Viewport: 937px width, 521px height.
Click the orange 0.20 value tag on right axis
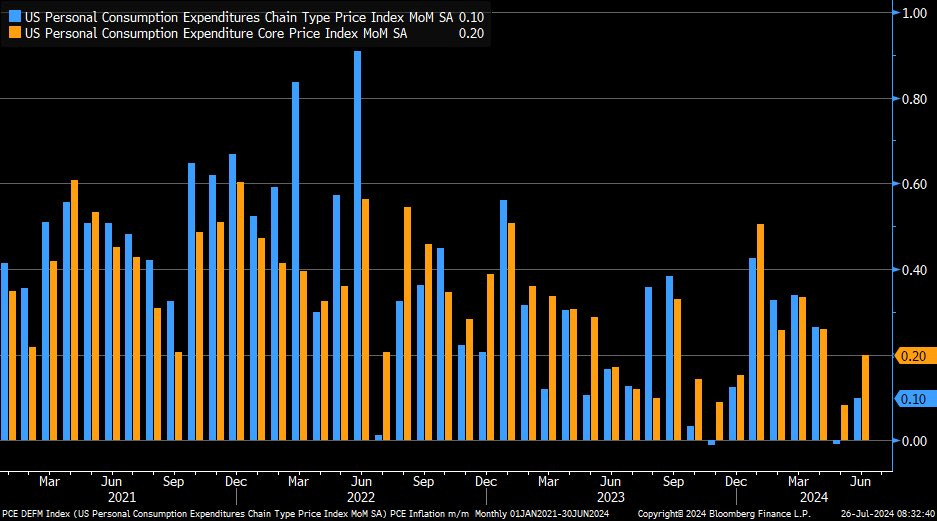click(913, 356)
